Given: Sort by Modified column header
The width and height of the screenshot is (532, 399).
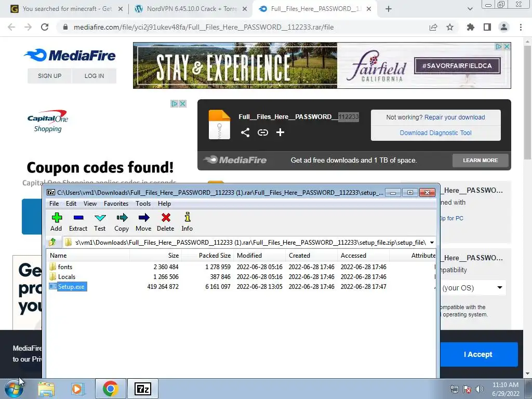Looking at the screenshot, I should click(x=259, y=255).
